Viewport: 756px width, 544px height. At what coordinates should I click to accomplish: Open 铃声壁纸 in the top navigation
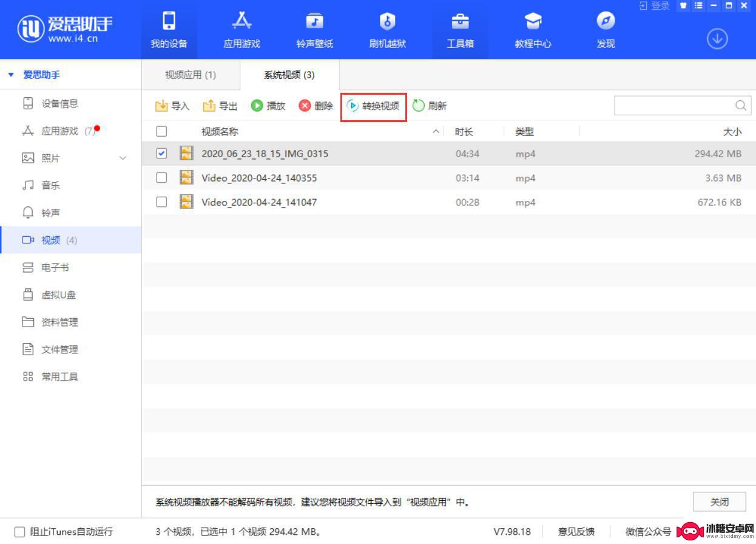(x=314, y=30)
